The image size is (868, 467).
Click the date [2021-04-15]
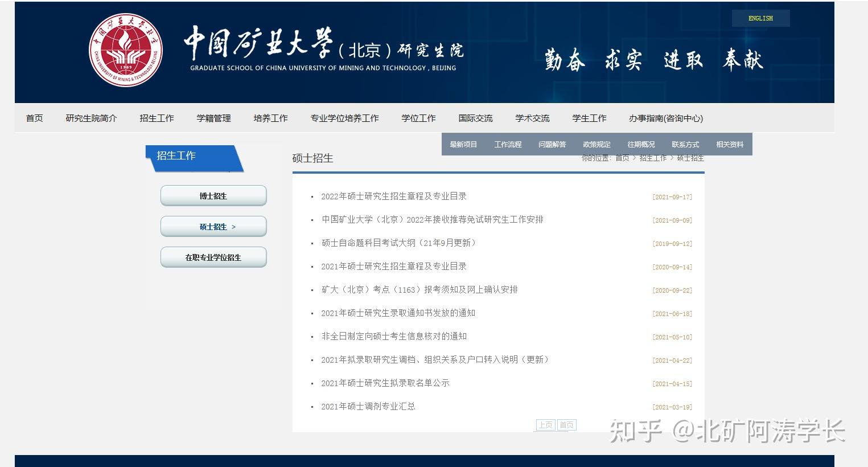(672, 384)
